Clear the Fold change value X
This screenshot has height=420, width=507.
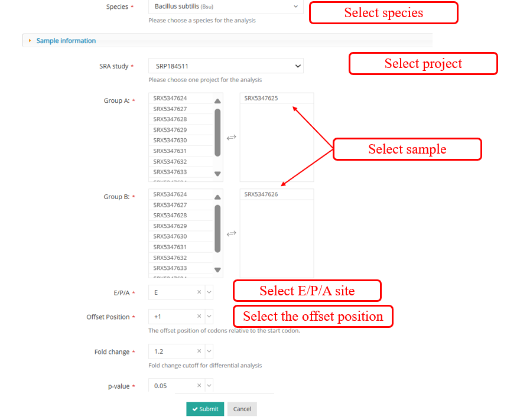point(199,351)
